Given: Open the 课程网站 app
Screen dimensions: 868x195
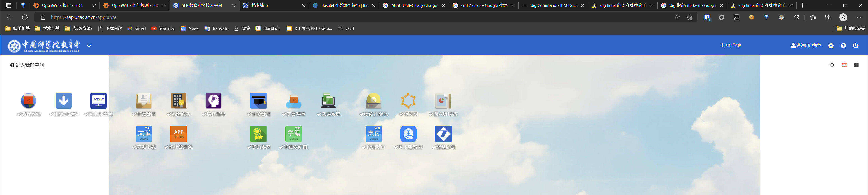Looking at the screenshot, I should 29,100.
